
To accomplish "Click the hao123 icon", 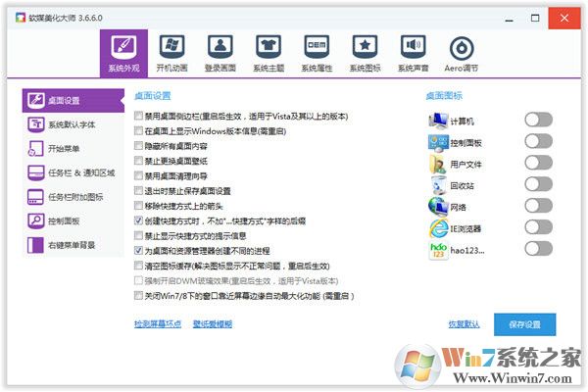I will (438, 250).
